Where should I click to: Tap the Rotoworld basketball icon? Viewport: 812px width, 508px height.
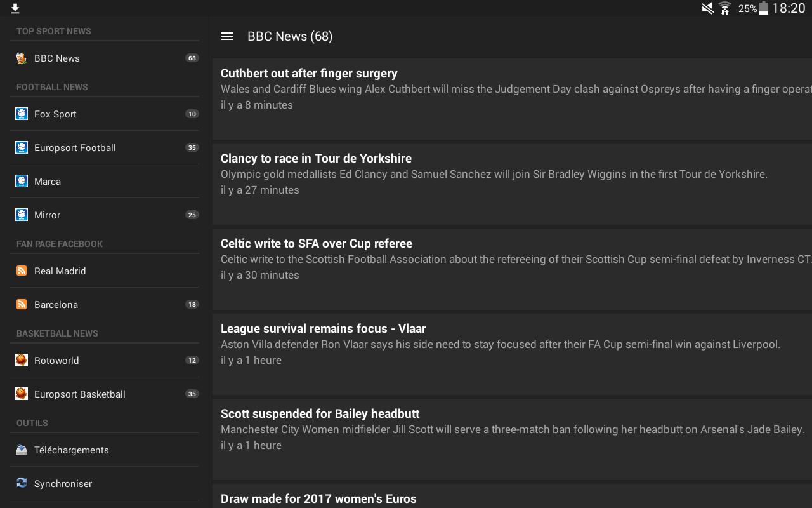[x=22, y=361]
